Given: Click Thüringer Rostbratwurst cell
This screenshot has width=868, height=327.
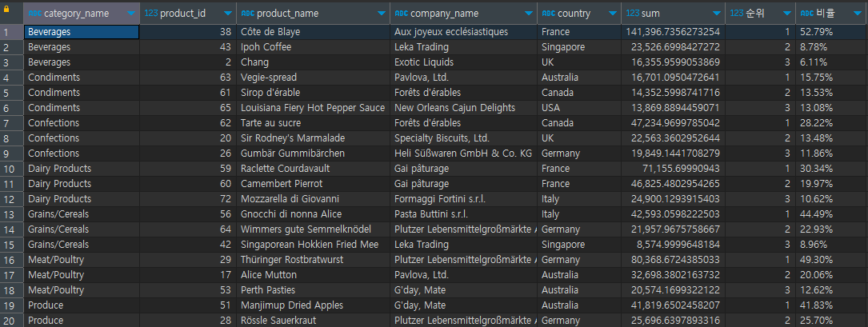Looking at the screenshot, I should pos(314,260).
